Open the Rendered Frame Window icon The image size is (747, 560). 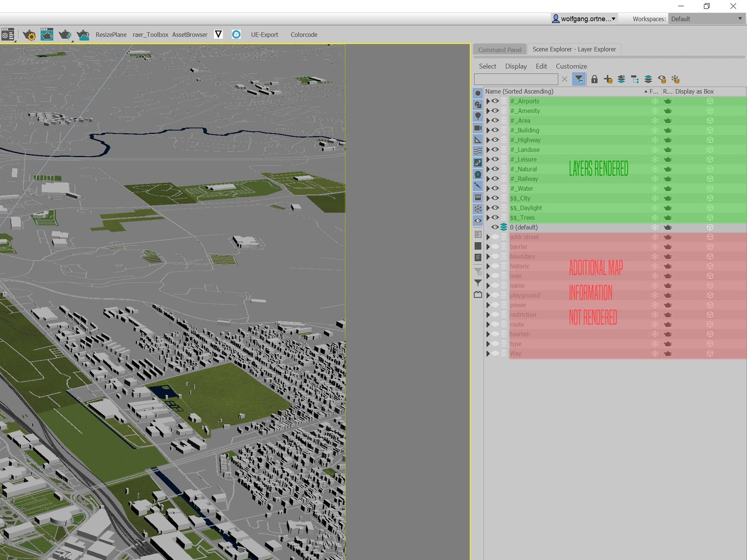click(47, 35)
